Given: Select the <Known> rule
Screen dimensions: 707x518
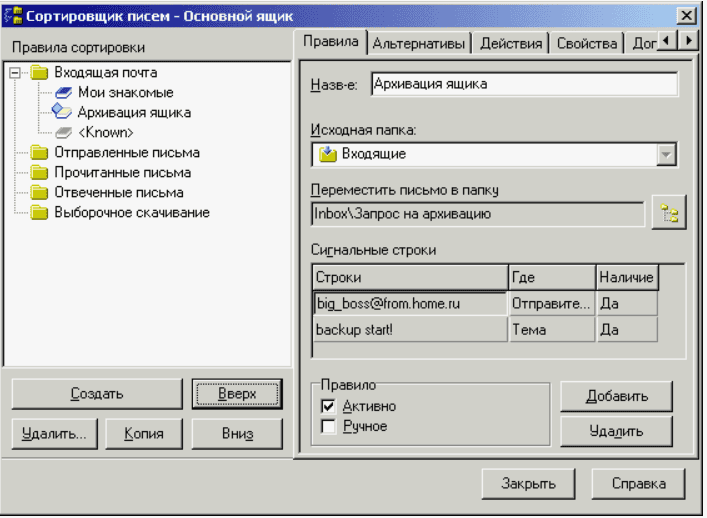Looking at the screenshot, I should (106, 133).
